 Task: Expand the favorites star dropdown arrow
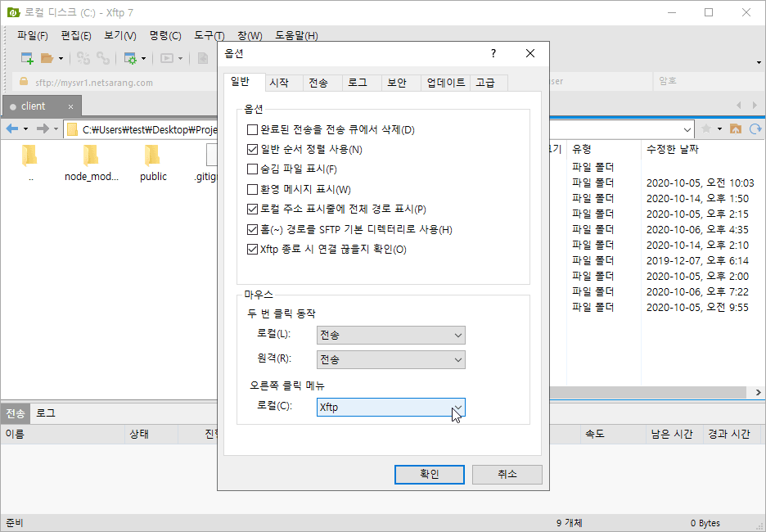tap(719, 129)
